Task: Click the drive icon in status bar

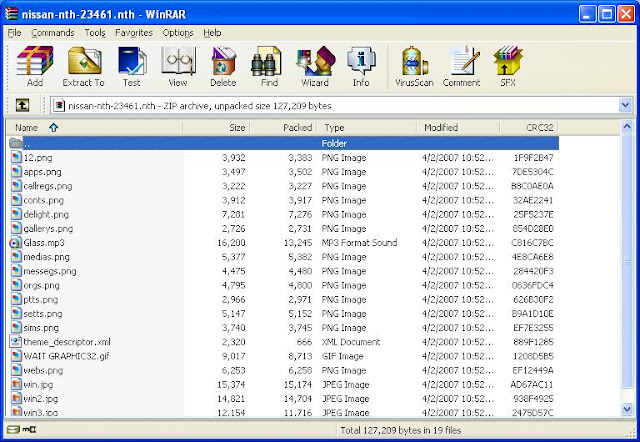Action: click(x=13, y=430)
